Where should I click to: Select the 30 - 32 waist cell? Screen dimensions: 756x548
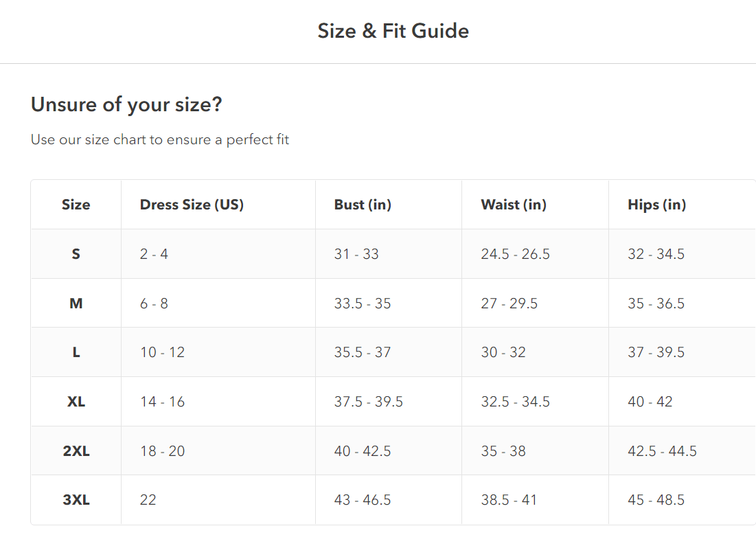click(x=503, y=352)
